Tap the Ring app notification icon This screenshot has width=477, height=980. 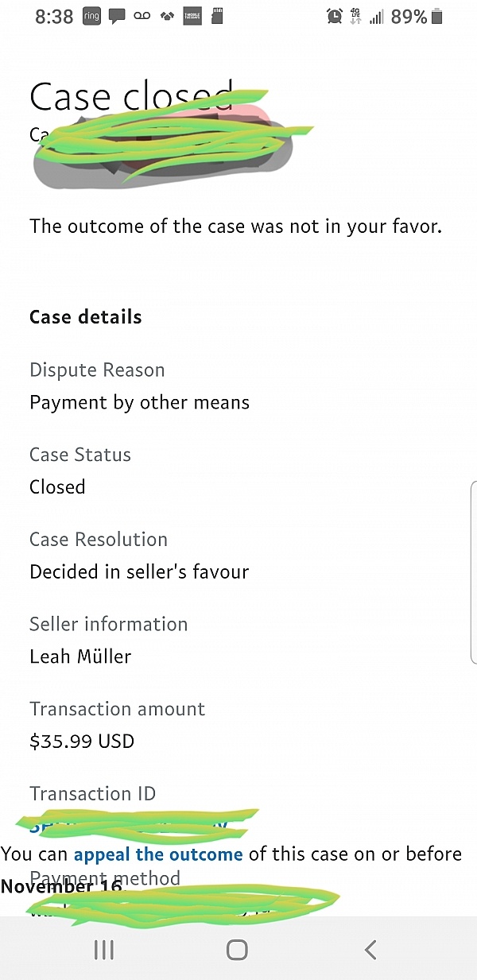pos(92,17)
